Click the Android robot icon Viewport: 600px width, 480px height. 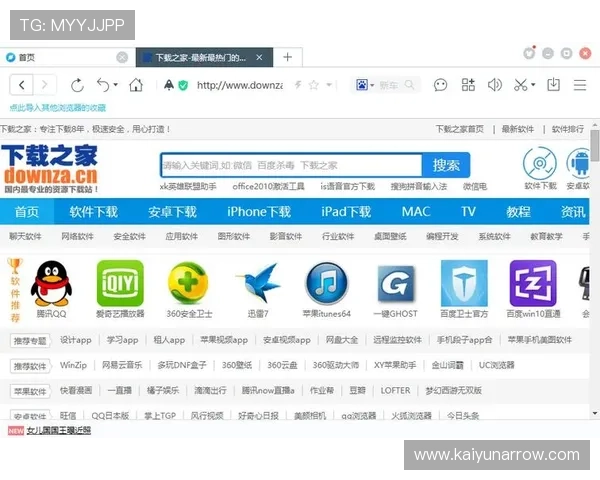[x=580, y=163]
